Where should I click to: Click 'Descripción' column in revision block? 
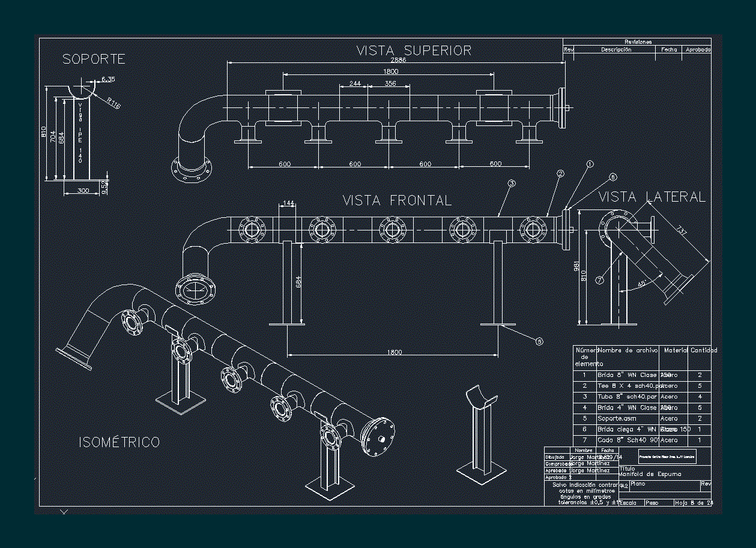click(x=616, y=50)
